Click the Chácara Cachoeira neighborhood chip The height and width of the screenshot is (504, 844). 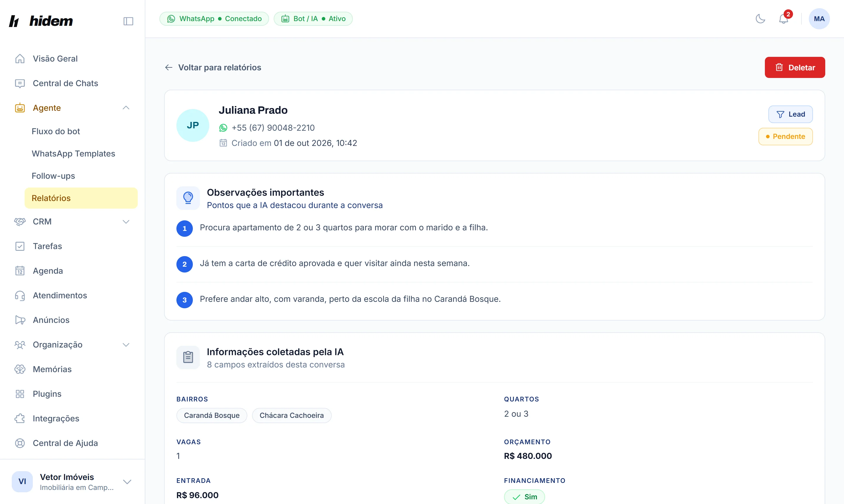point(291,415)
